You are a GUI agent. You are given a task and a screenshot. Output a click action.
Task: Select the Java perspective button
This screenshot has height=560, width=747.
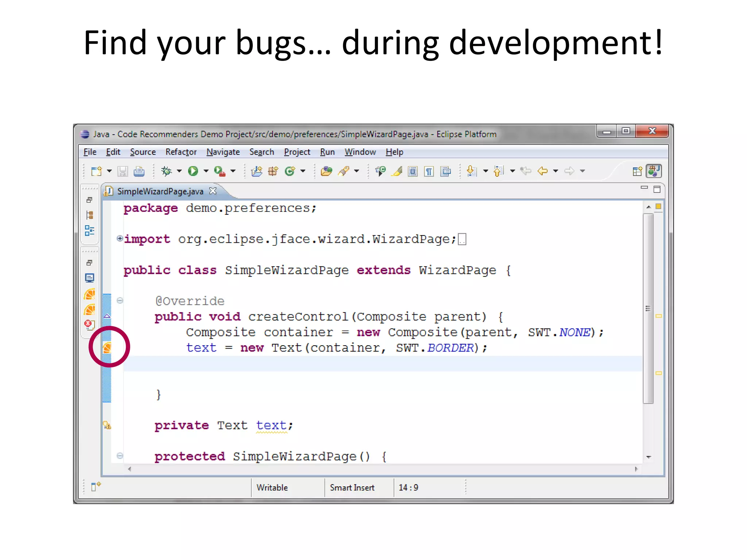654,171
